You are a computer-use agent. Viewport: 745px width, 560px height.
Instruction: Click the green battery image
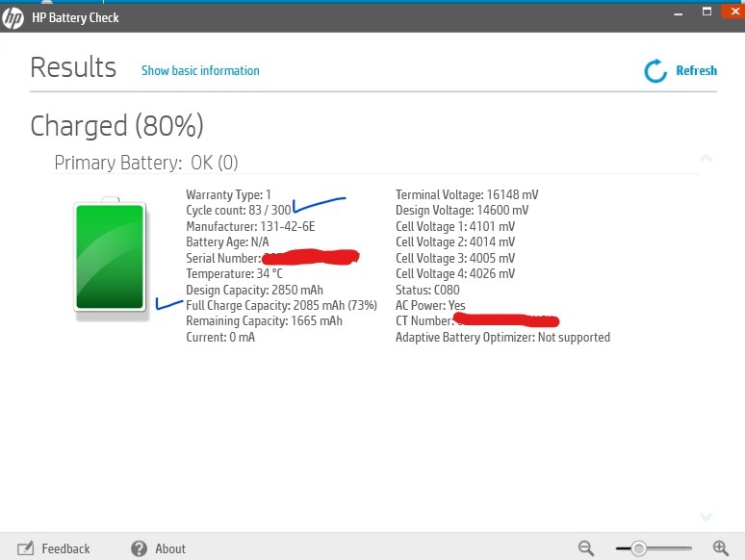point(110,257)
